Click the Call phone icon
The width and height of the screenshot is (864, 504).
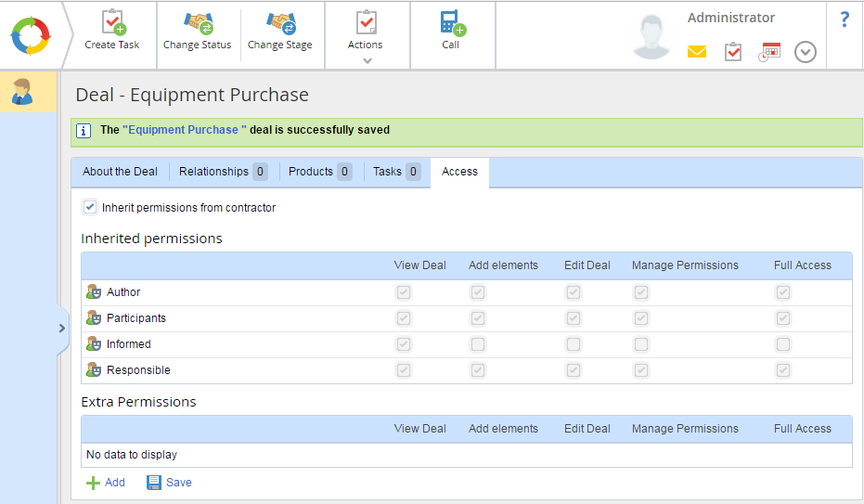[453, 23]
